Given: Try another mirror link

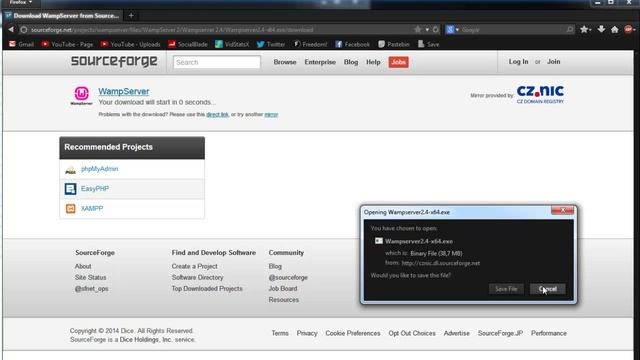Looking at the screenshot, I should (271, 114).
